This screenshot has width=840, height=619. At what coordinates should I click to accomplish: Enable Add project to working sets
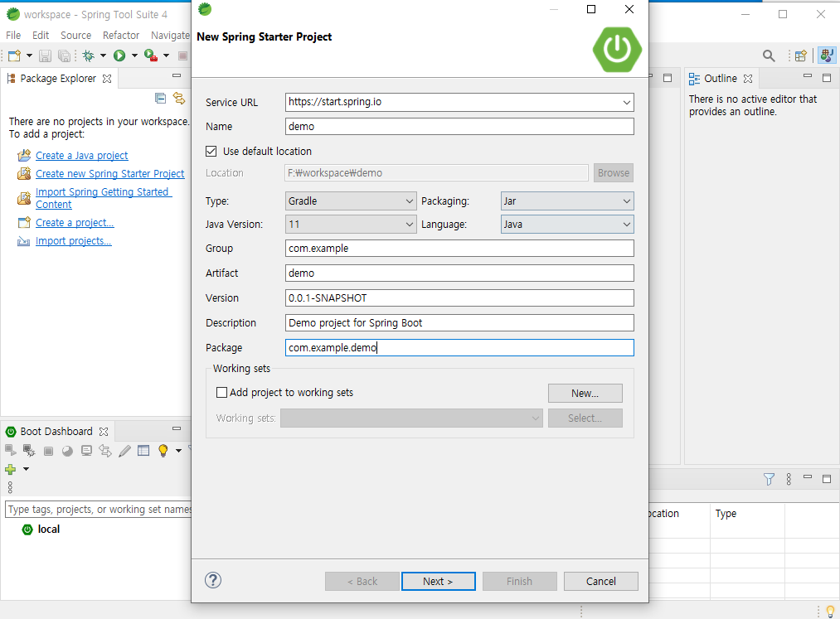coord(221,393)
